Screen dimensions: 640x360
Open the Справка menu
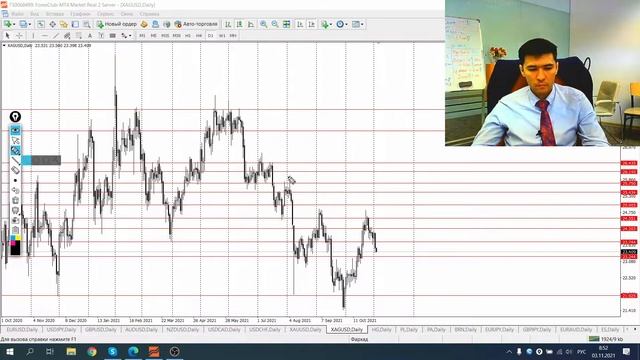[149, 14]
